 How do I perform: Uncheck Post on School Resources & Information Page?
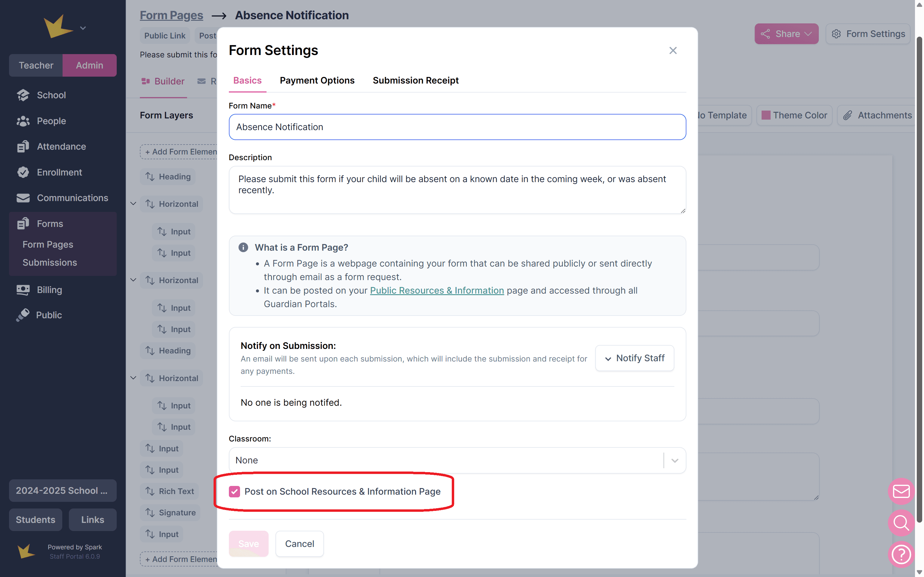(x=234, y=492)
